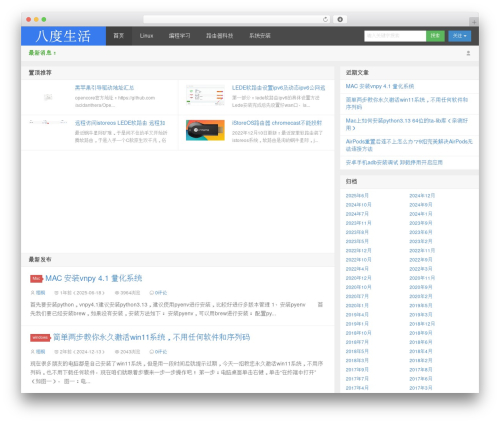Screen dimensions: 500x423
Task: Open the 2020年10月 archive
Action: pos(358,287)
